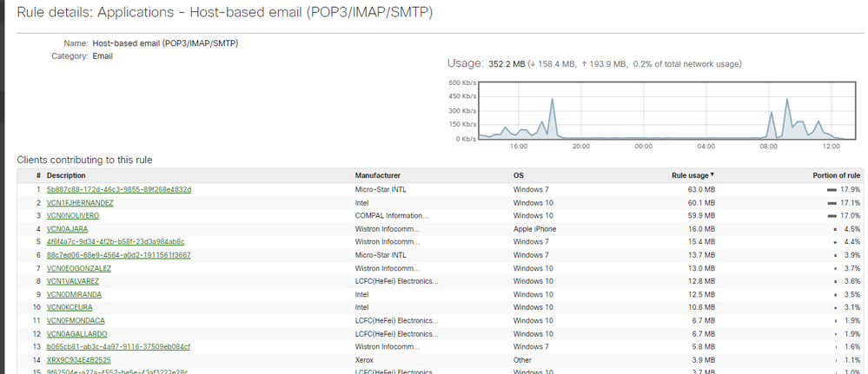
Task: Open client VCN1FJHERNANDEZ
Action: [80, 203]
